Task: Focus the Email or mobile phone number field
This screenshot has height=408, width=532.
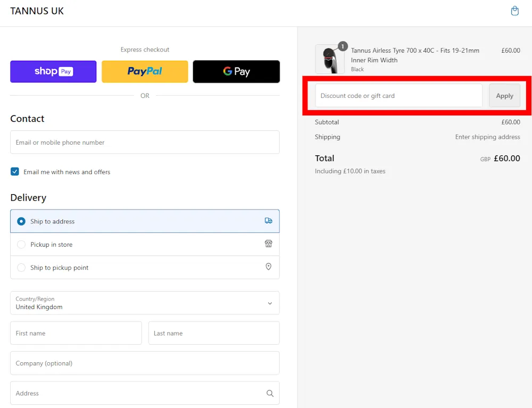Action: pyautogui.click(x=145, y=142)
